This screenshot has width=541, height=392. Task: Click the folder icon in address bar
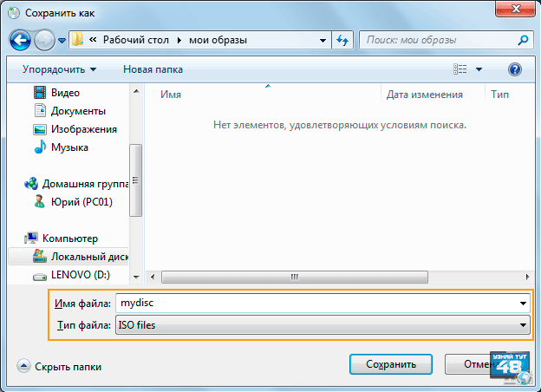coord(78,40)
